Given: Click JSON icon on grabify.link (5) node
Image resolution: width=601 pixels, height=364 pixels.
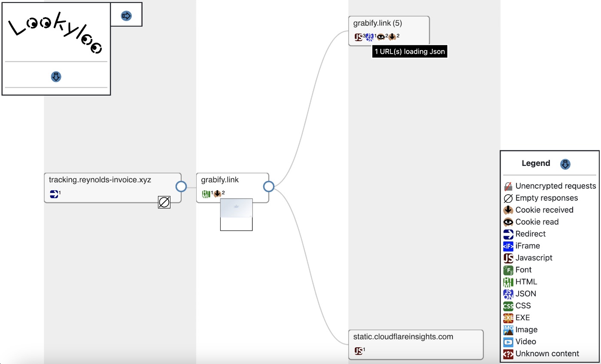Looking at the screenshot, I should click(x=370, y=37).
